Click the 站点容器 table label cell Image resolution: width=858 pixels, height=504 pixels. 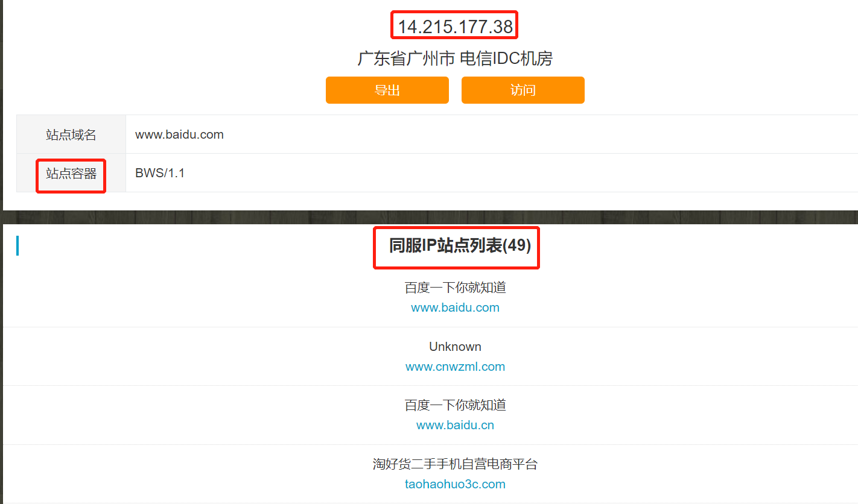point(71,174)
